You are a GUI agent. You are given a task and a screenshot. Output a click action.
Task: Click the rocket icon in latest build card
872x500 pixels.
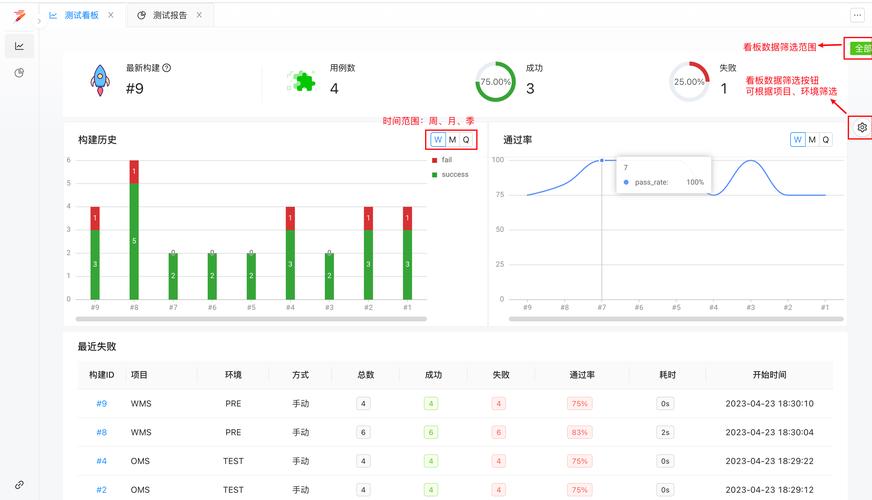tap(100, 80)
